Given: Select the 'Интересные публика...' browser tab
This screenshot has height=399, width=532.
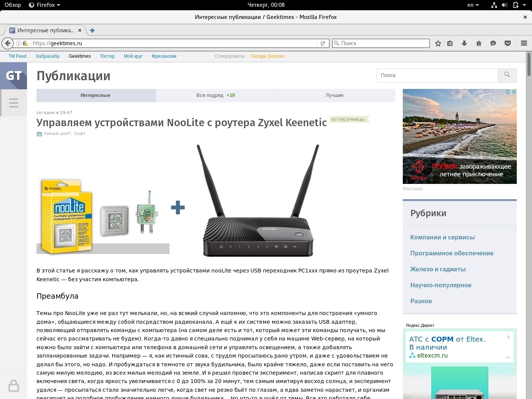Looking at the screenshot, I should (45, 30).
